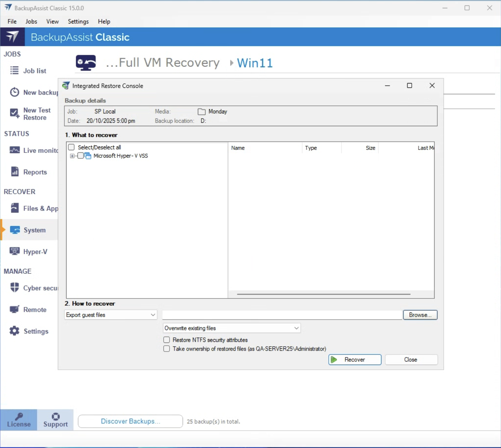Toggle the Select/Deselect all checkbox
This screenshot has width=501, height=448.
coord(71,147)
